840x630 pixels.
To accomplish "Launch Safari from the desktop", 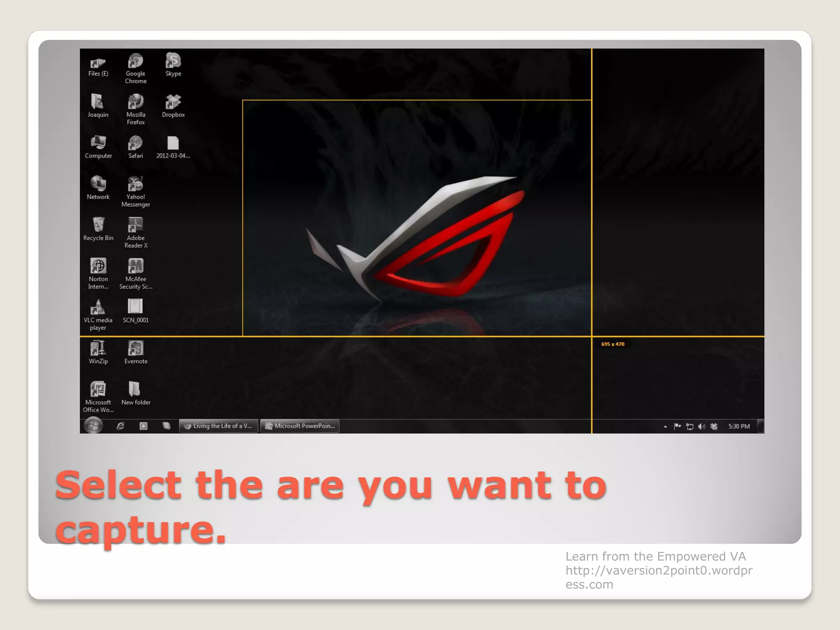I will point(135,147).
